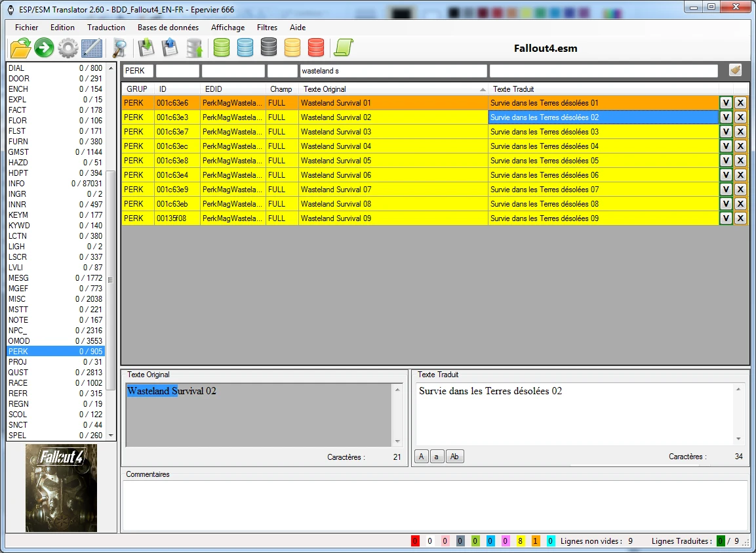The image size is (756, 553).
Task: Validate Wasteland Survival 02 row with V
Action: (726, 117)
